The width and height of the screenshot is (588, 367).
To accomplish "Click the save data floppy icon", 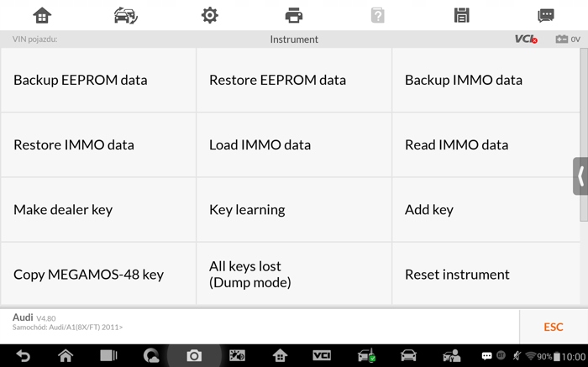I will 461,15.
